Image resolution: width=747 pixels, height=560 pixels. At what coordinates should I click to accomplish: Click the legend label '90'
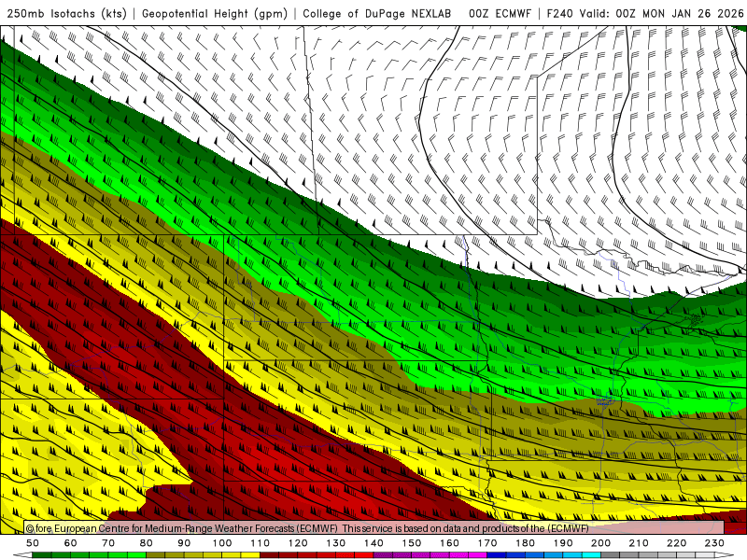[184, 543]
